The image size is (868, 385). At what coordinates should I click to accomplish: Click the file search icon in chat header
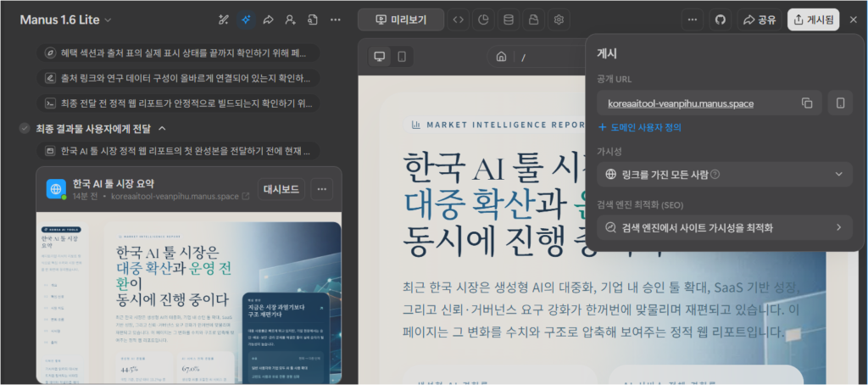(313, 20)
